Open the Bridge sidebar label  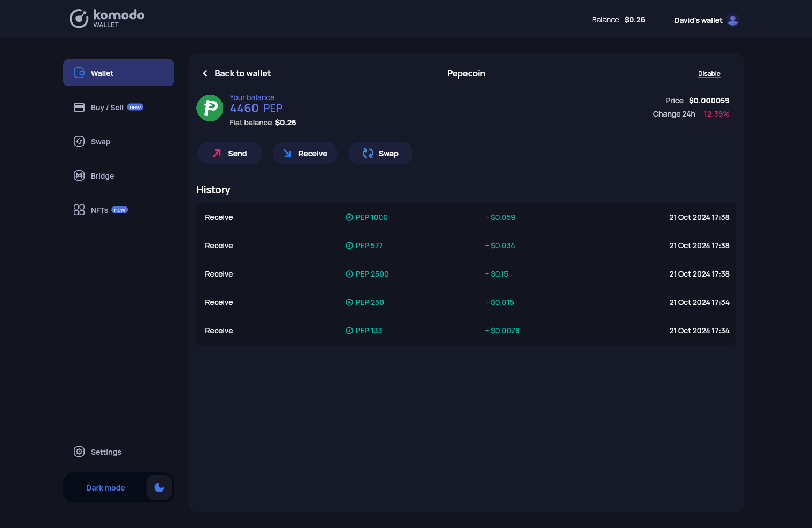(102, 176)
